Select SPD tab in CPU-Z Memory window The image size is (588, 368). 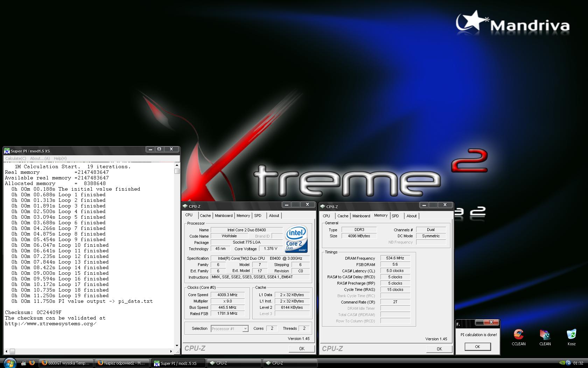395,216
